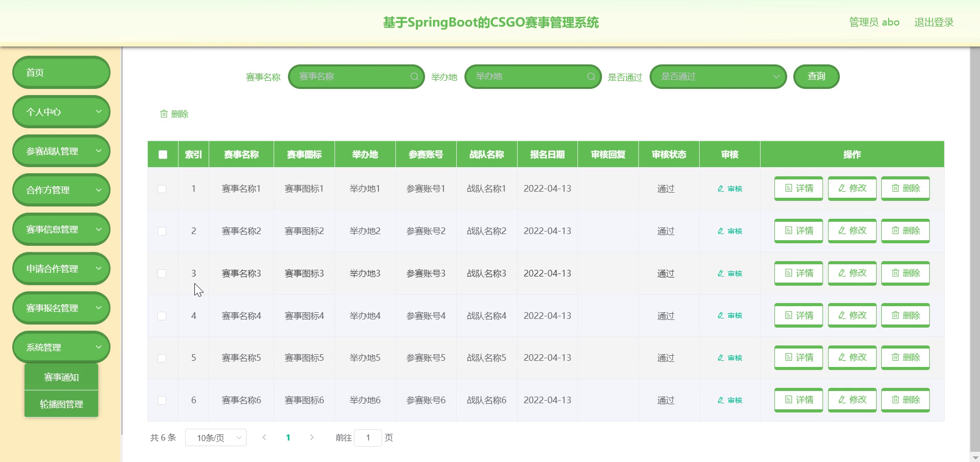Open 详情 for 赛事名称1
Image resolution: width=980 pixels, height=462 pixels.
pos(798,189)
